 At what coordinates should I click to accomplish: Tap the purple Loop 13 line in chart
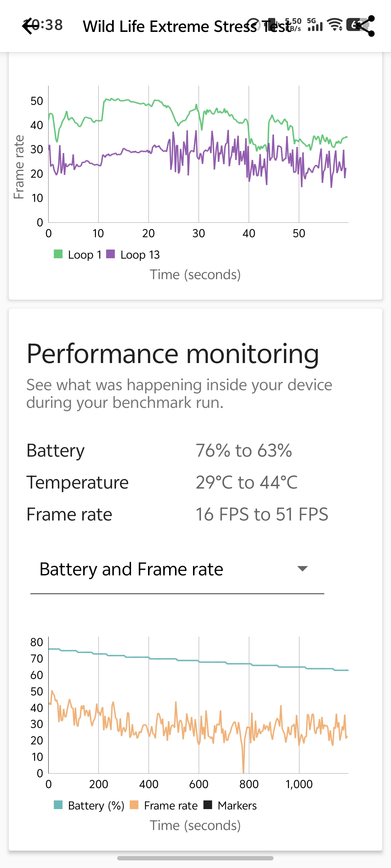tap(135, 152)
